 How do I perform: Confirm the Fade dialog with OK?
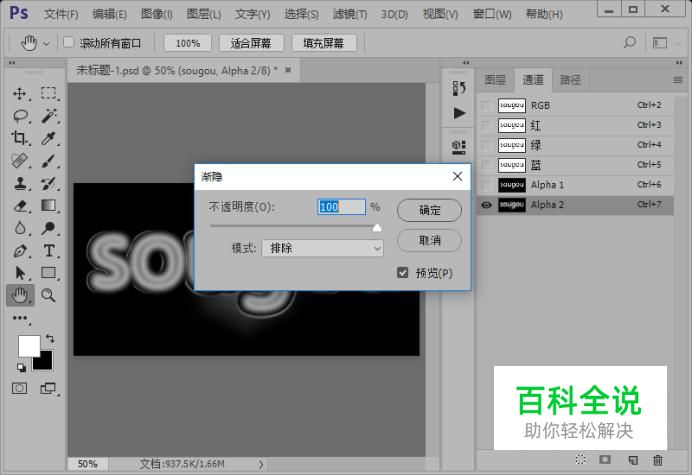click(x=429, y=210)
